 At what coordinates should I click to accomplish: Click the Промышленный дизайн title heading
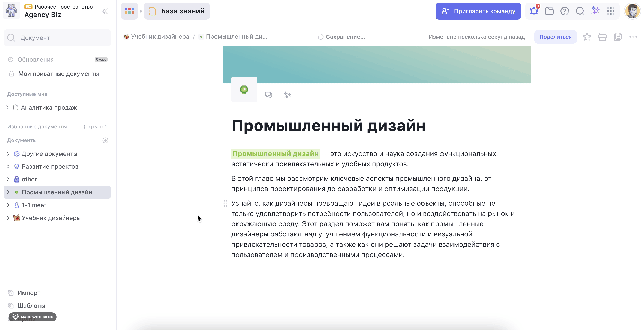(328, 125)
